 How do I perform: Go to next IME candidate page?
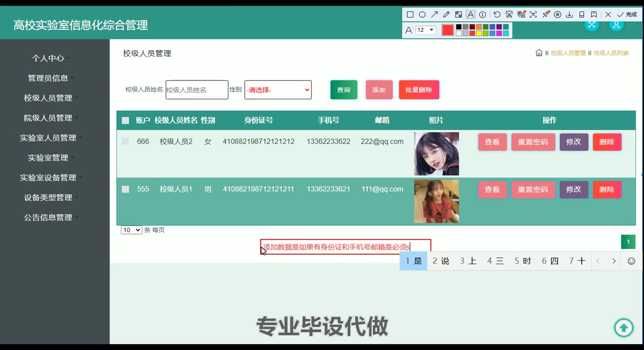(614, 261)
